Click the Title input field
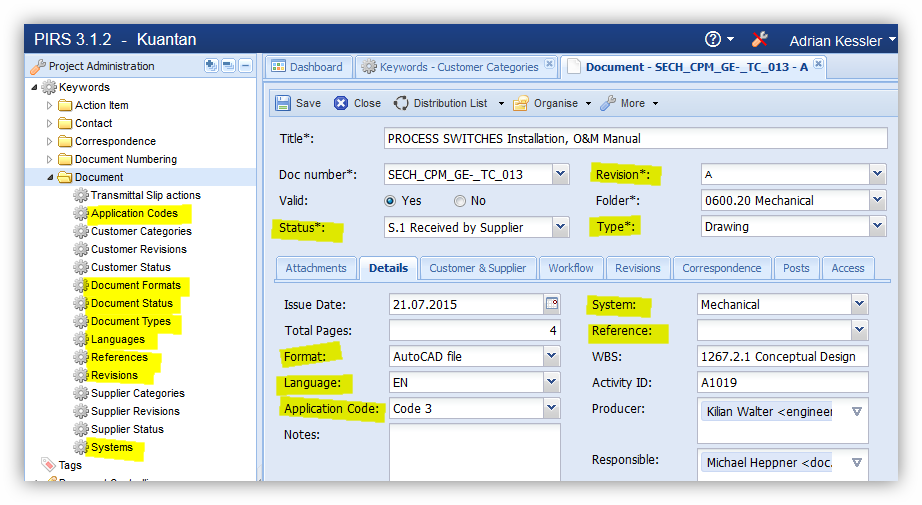922x505 pixels. coord(636,139)
